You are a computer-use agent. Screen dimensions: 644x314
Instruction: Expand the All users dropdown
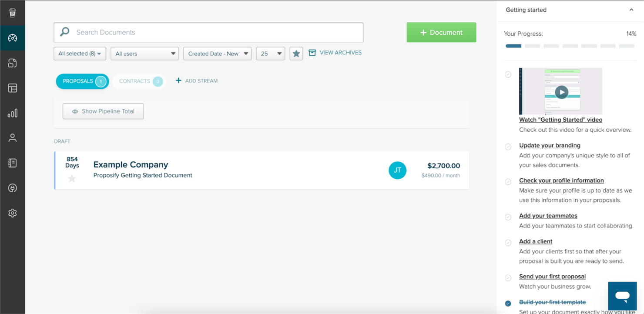pos(144,53)
